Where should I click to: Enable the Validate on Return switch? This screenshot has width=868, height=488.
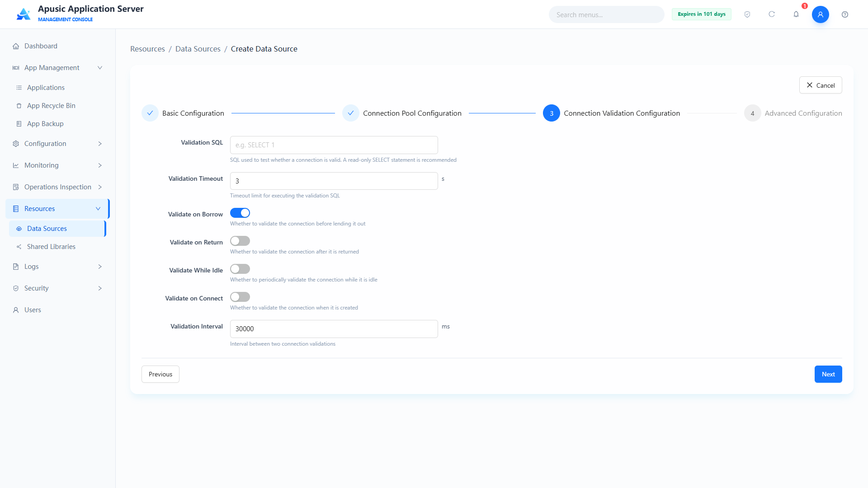pyautogui.click(x=240, y=241)
